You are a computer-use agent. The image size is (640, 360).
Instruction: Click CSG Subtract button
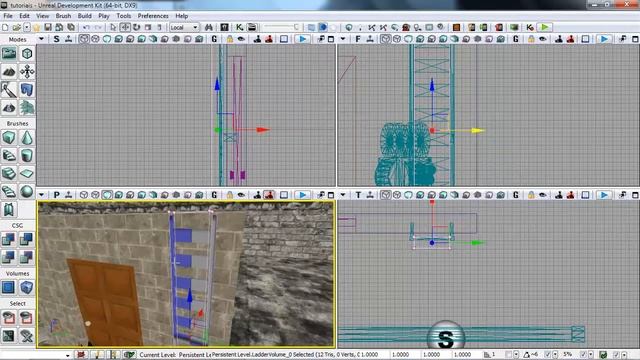(27, 239)
